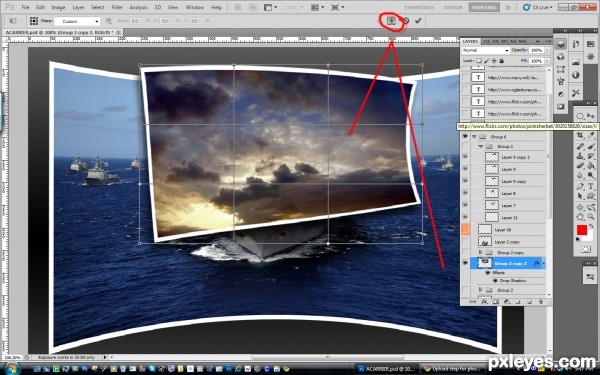
Task: Hide the Group 6 layer group
Action: click(465, 136)
